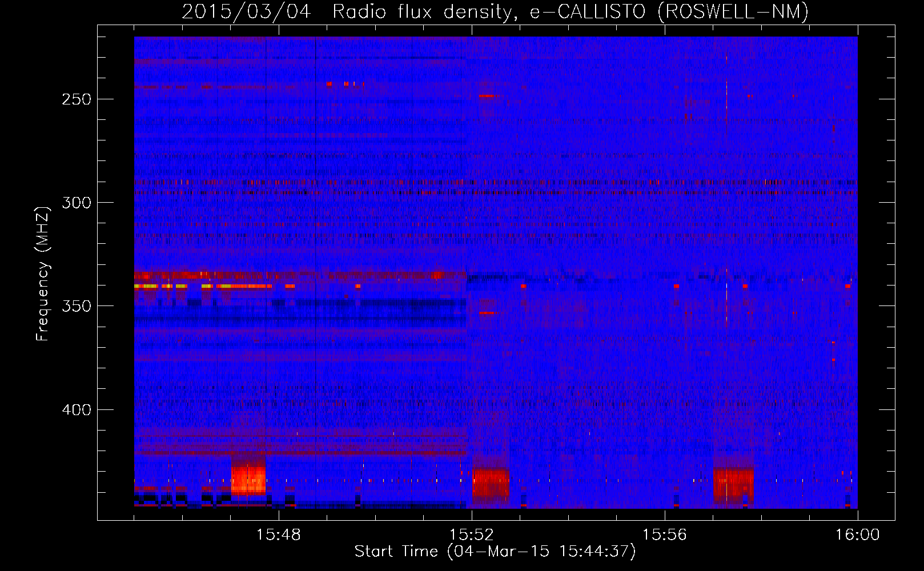The width and height of the screenshot is (924, 571).
Task: Click the 300 frequency tick label
Action: pos(76,203)
